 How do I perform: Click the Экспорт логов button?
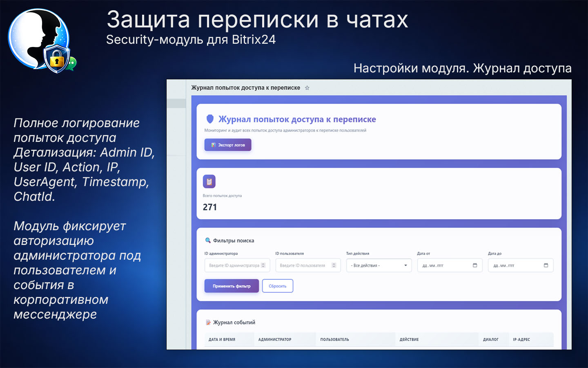click(x=228, y=144)
